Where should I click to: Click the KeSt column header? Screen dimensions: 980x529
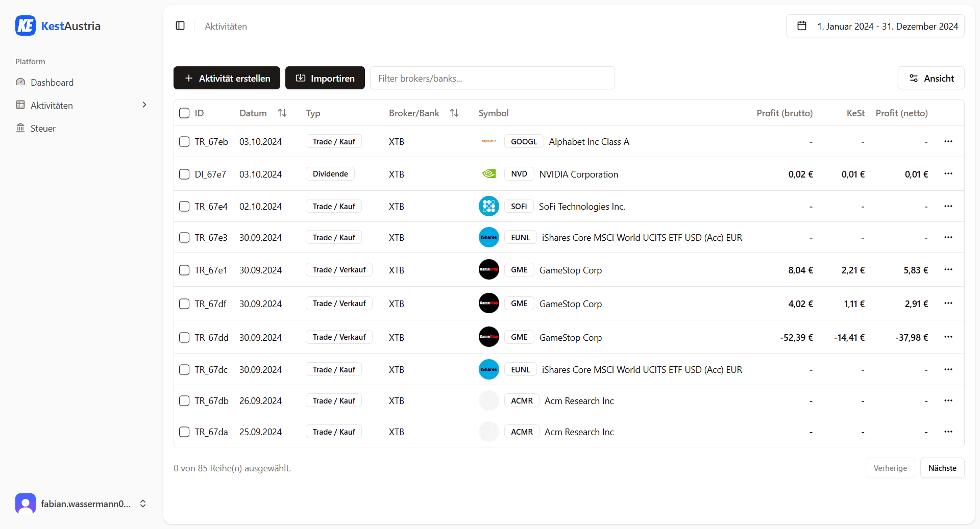coord(855,113)
